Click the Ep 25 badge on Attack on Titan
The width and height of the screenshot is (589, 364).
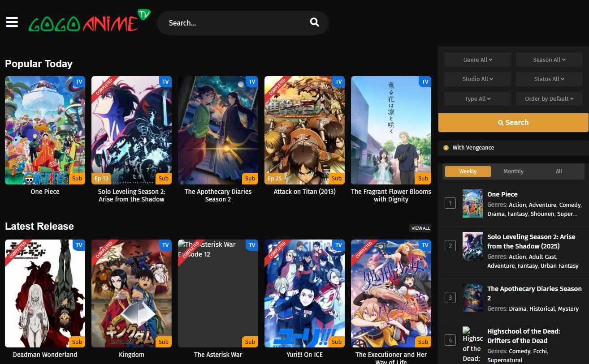coord(274,178)
